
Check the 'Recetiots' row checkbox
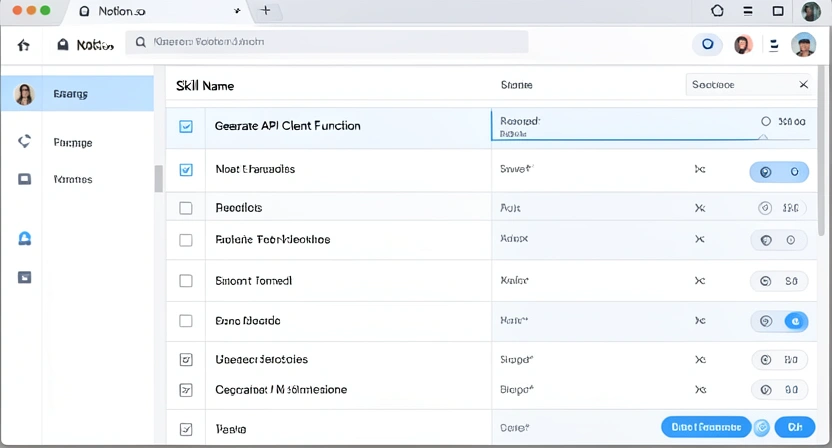(186, 208)
